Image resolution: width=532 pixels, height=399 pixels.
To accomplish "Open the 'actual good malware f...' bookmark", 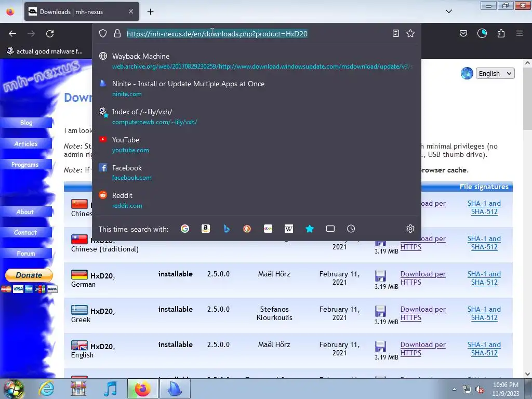I will 45,51.
